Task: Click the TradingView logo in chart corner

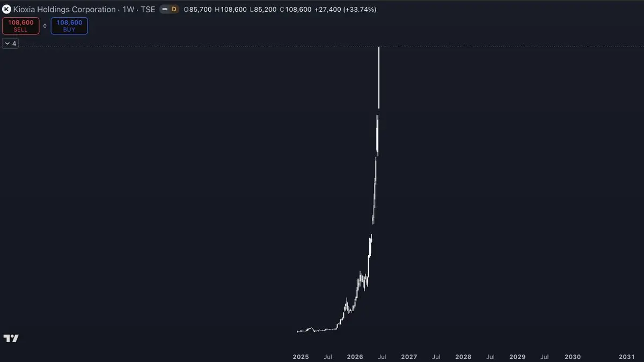Action: coord(11,338)
